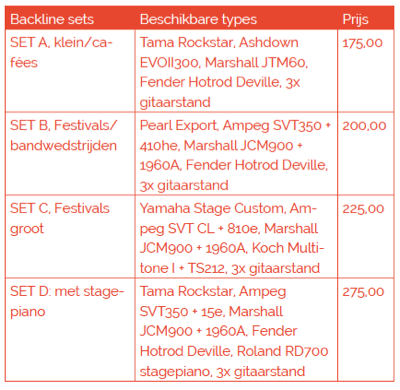This screenshot has height=390, width=400.
Task: Click the 175,00 price cell
Action: click(366, 71)
